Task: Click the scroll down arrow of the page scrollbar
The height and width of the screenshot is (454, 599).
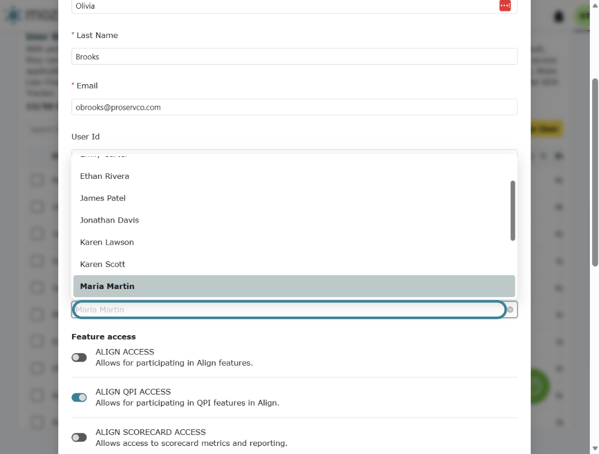Action: pyautogui.click(x=595, y=448)
